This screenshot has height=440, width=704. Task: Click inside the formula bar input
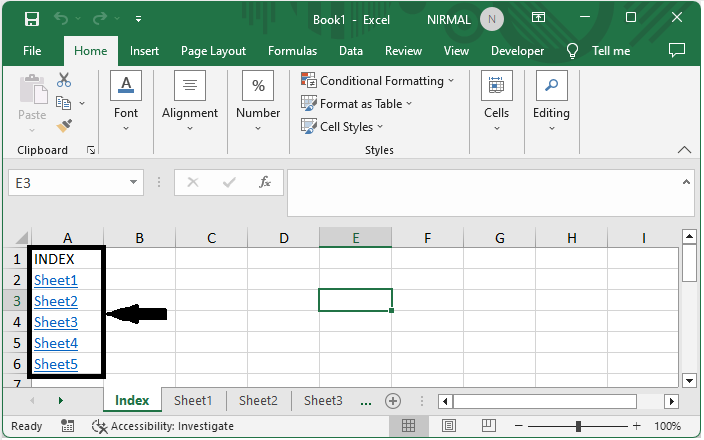(x=483, y=193)
